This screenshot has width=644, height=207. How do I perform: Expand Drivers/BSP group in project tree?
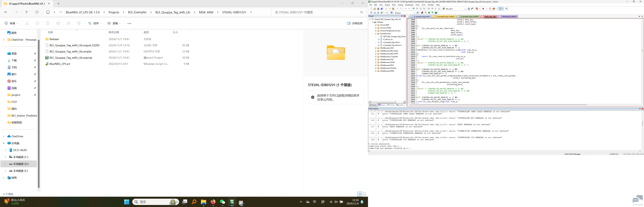375,25
